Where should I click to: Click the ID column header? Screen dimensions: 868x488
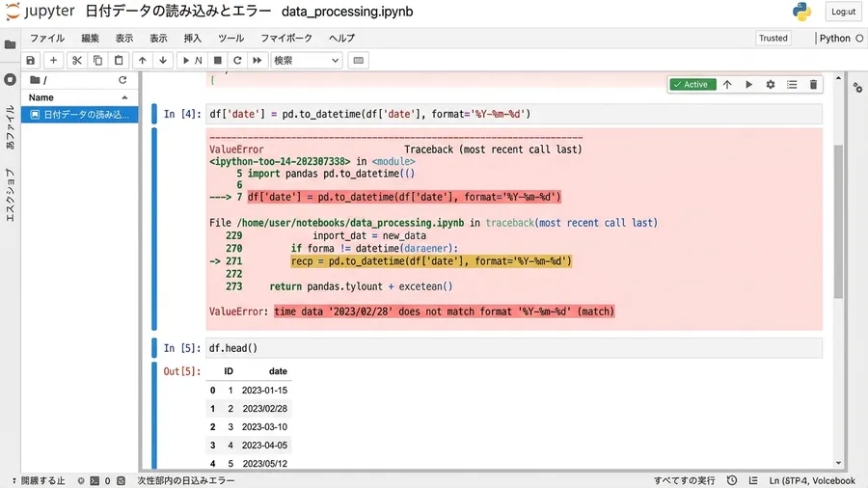pos(229,371)
